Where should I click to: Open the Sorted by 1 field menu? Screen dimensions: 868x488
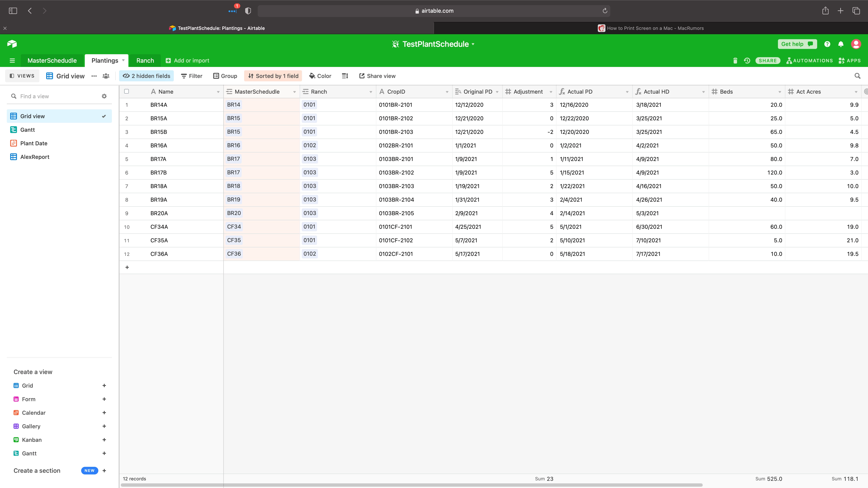[273, 76]
